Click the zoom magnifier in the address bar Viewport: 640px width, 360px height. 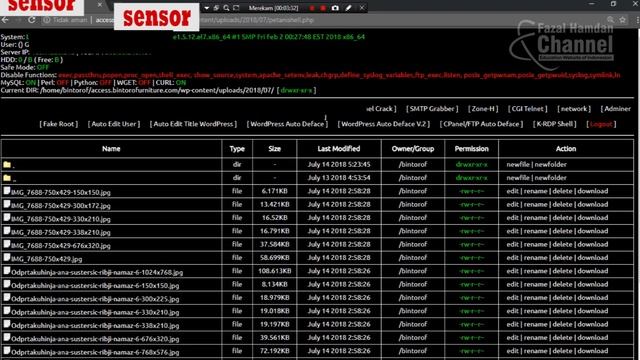point(610,20)
